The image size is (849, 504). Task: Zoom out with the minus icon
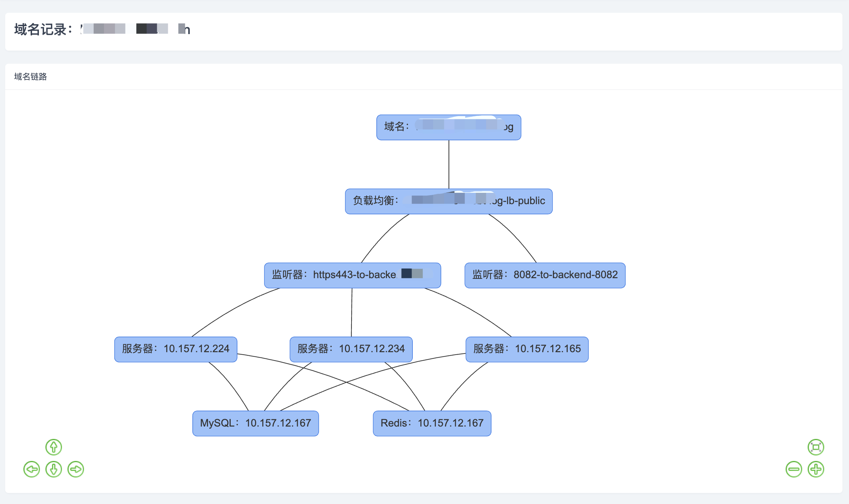pos(794,469)
